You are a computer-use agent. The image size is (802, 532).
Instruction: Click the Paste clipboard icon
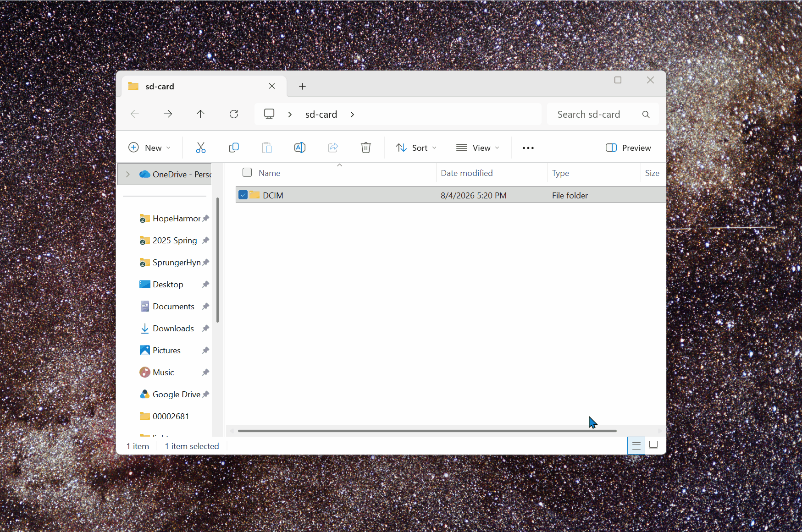(267, 148)
